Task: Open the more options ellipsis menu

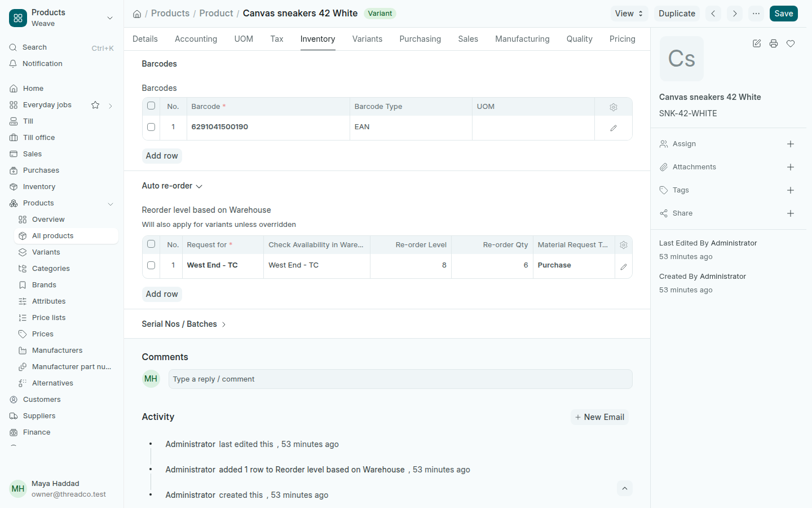Action: (x=756, y=14)
